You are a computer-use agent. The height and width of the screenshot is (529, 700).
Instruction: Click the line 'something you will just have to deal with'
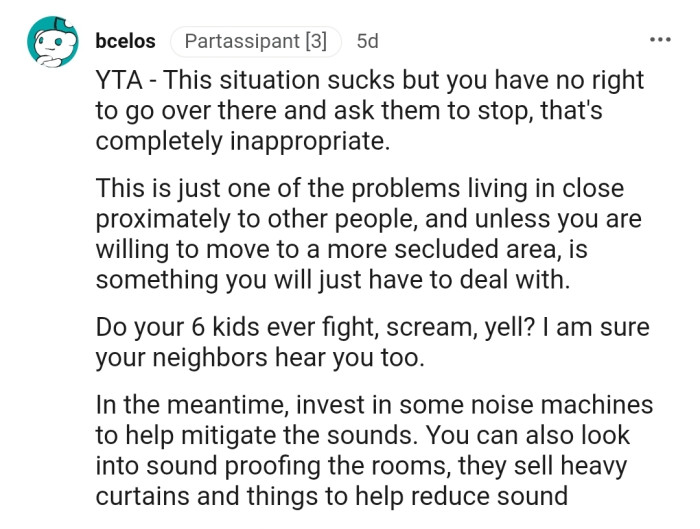pos(332,281)
